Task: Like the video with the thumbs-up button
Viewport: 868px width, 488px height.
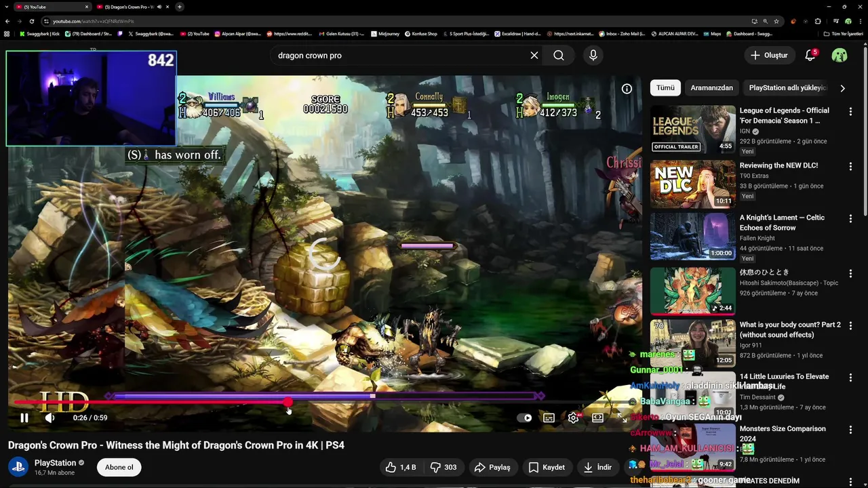Action: (400, 467)
